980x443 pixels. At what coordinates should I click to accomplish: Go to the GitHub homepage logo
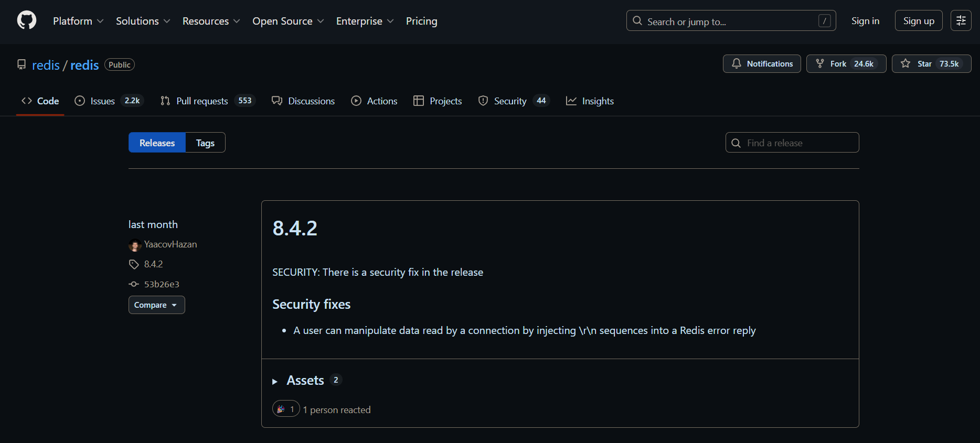(x=27, y=20)
